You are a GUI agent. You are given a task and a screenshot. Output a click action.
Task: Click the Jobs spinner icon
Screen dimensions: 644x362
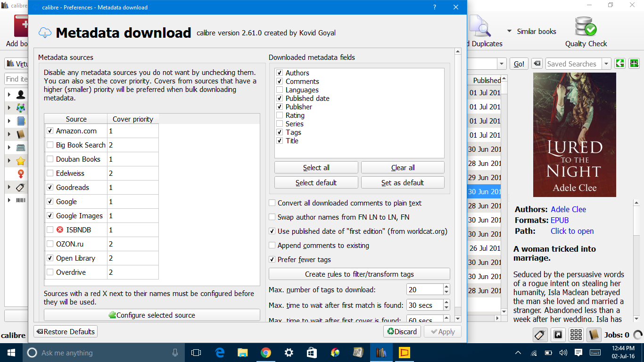[x=638, y=335]
